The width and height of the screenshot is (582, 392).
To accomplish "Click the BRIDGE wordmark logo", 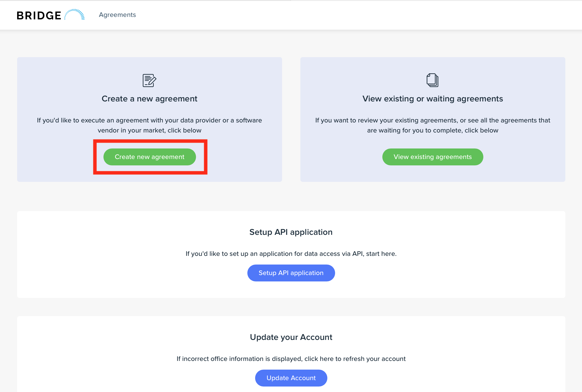I will click(39, 16).
